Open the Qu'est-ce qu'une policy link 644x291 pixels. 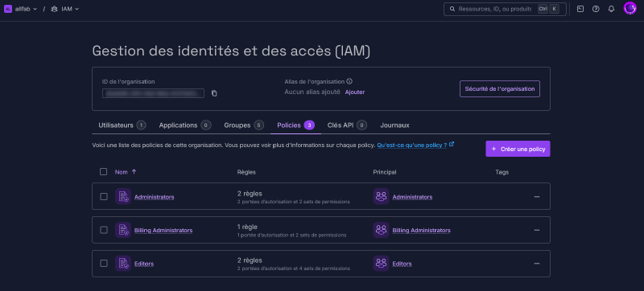pyautogui.click(x=412, y=145)
